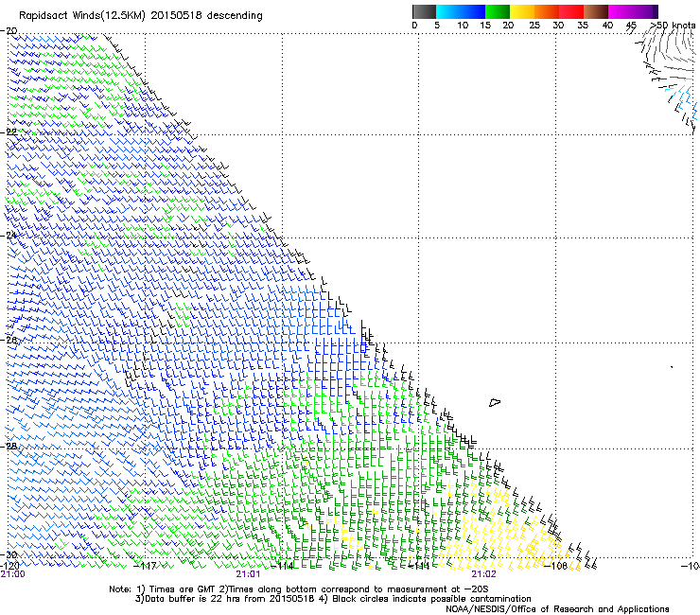Click the '-114' longitude axis label

283,566
